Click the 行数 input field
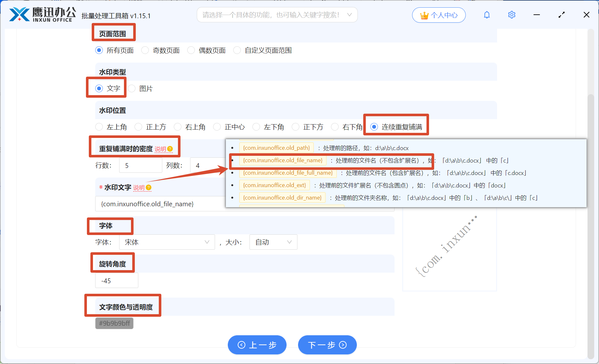This screenshot has width=599, height=364. (141, 165)
